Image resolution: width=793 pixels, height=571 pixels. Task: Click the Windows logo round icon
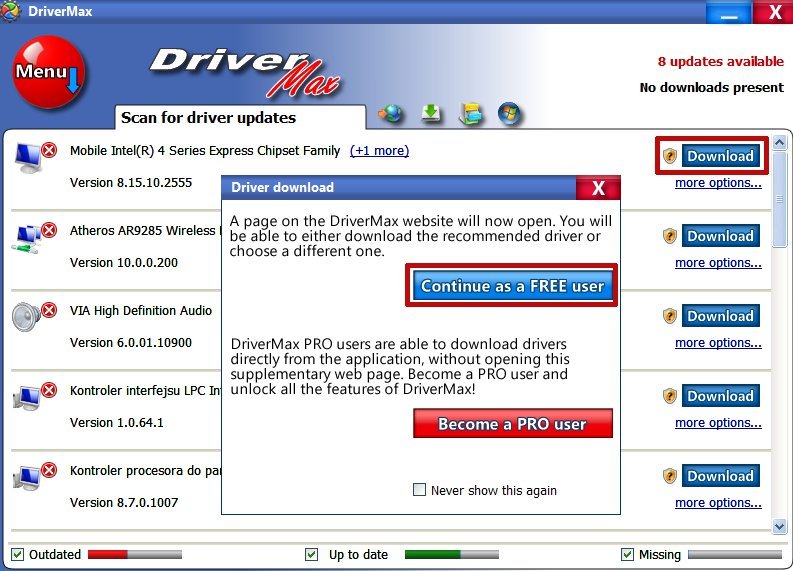coord(509,113)
